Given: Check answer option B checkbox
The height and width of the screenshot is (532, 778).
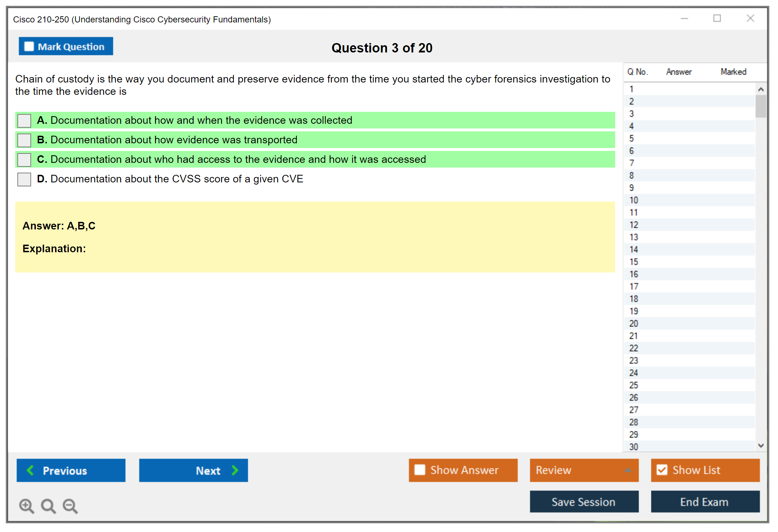Looking at the screenshot, I should (24, 140).
